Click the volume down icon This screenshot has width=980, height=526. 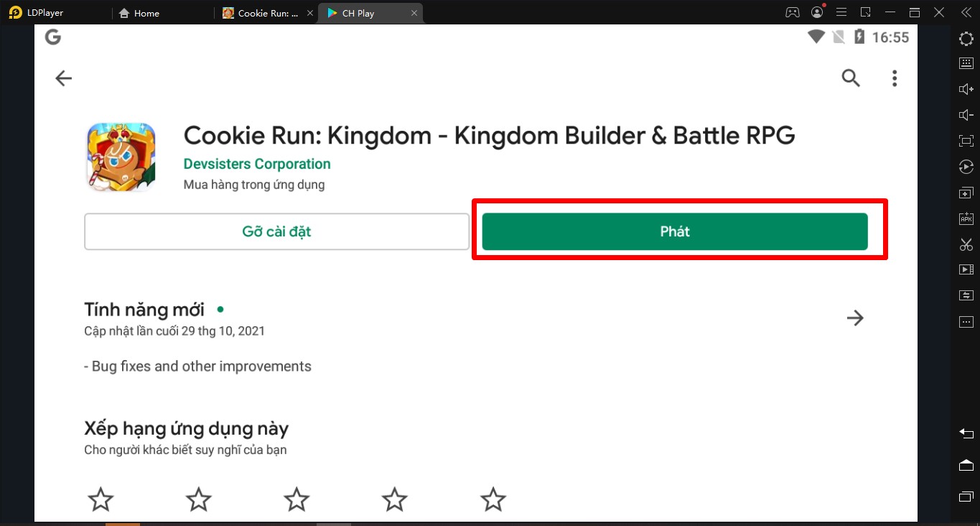tap(966, 115)
